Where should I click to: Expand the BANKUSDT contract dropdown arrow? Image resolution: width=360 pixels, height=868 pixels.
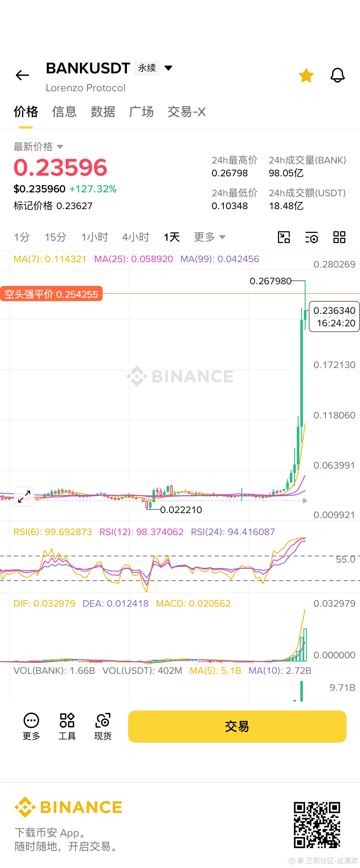pos(168,68)
